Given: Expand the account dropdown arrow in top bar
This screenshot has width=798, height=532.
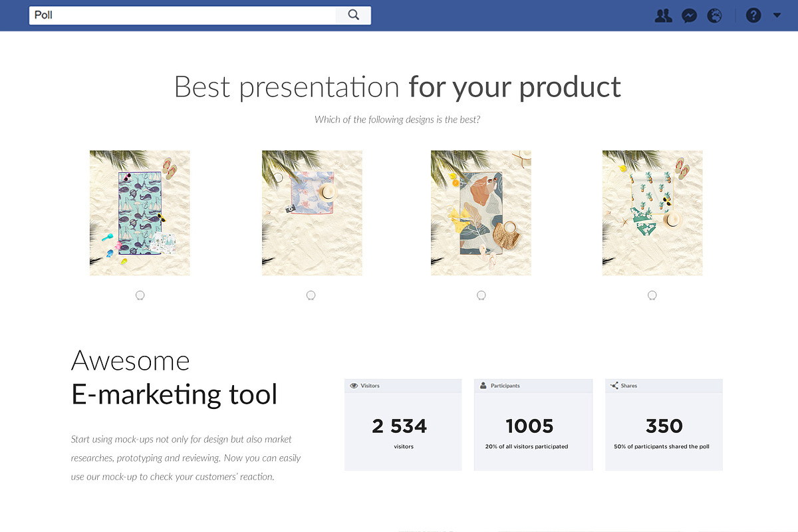Looking at the screenshot, I should pyautogui.click(x=777, y=15).
